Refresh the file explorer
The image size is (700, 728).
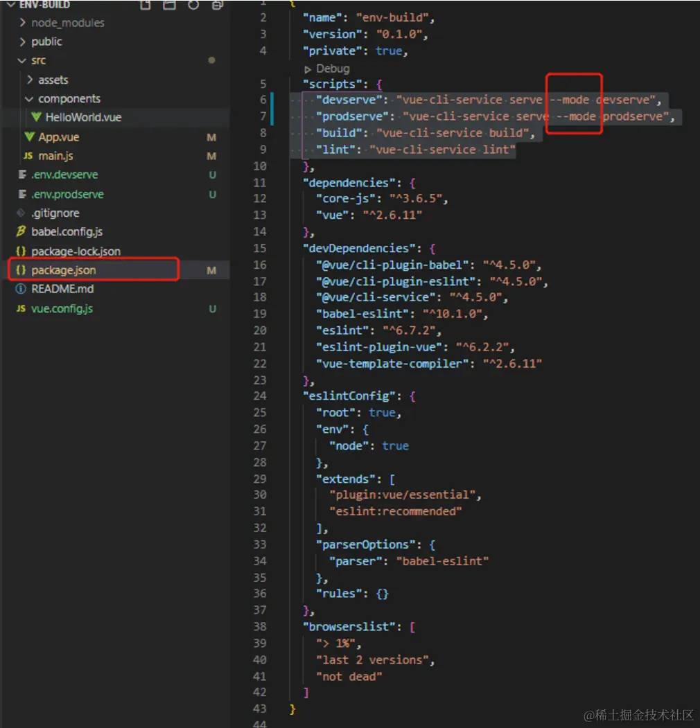point(193,5)
